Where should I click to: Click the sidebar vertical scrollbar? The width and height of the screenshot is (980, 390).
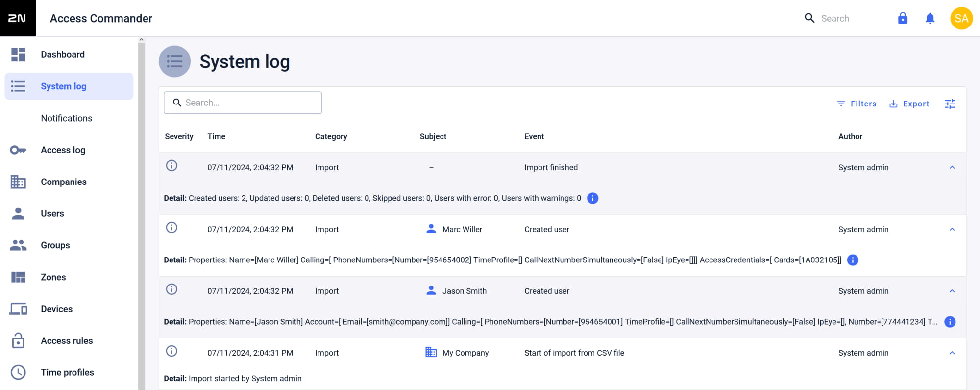click(141, 216)
